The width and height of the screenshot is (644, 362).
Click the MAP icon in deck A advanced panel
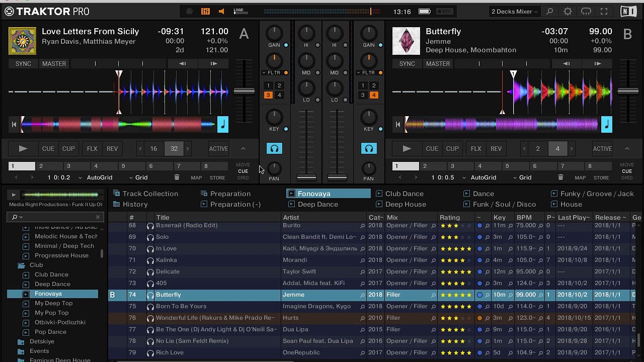195,177
